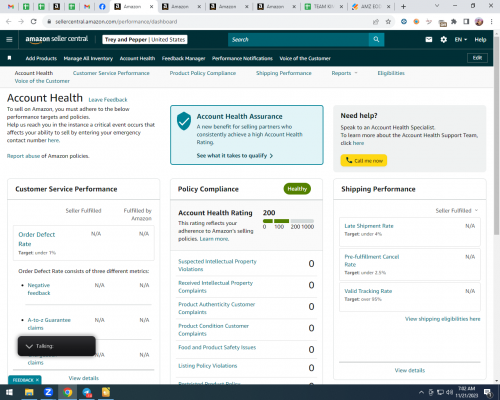Viewport: 500px width, 400px height.
Task: Click the bookmark flag icon before Add Products
Action: (9, 58)
